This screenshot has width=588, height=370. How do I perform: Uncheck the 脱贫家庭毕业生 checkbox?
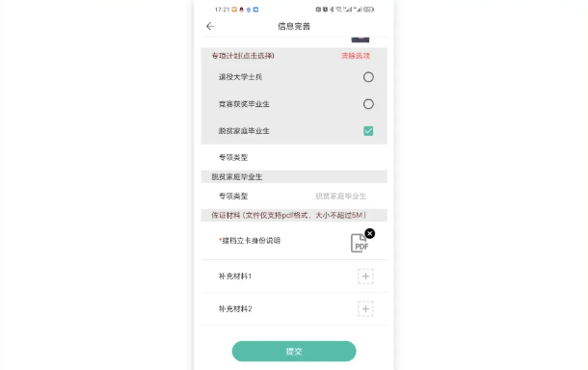[368, 131]
